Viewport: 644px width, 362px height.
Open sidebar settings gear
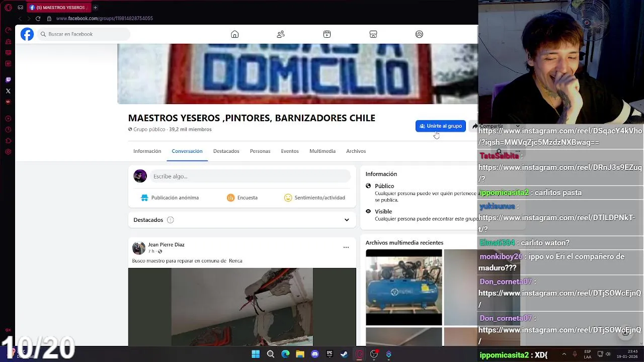tap(8, 152)
